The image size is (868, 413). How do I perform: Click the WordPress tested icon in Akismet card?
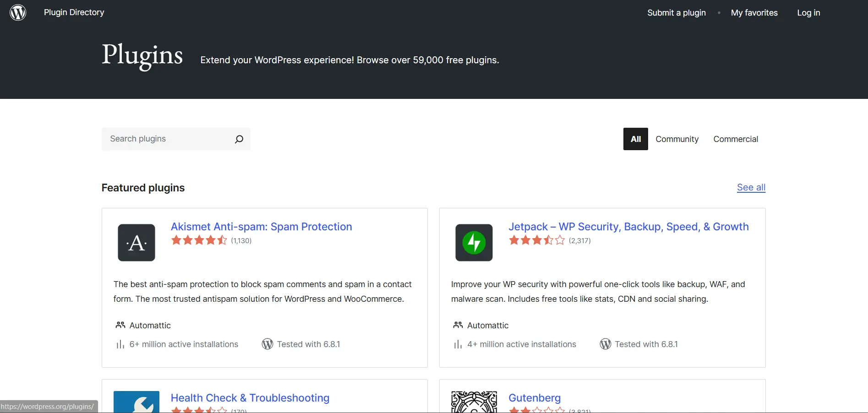(267, 344)
